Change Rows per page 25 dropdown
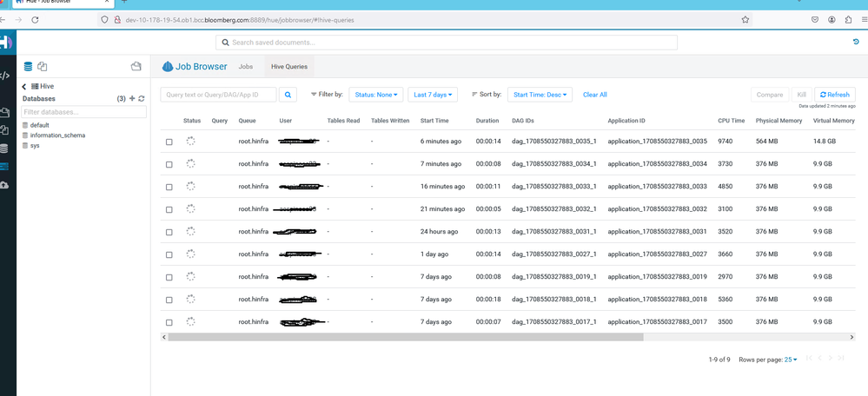This screenshot has height=396, width=868. pos(791,360)
